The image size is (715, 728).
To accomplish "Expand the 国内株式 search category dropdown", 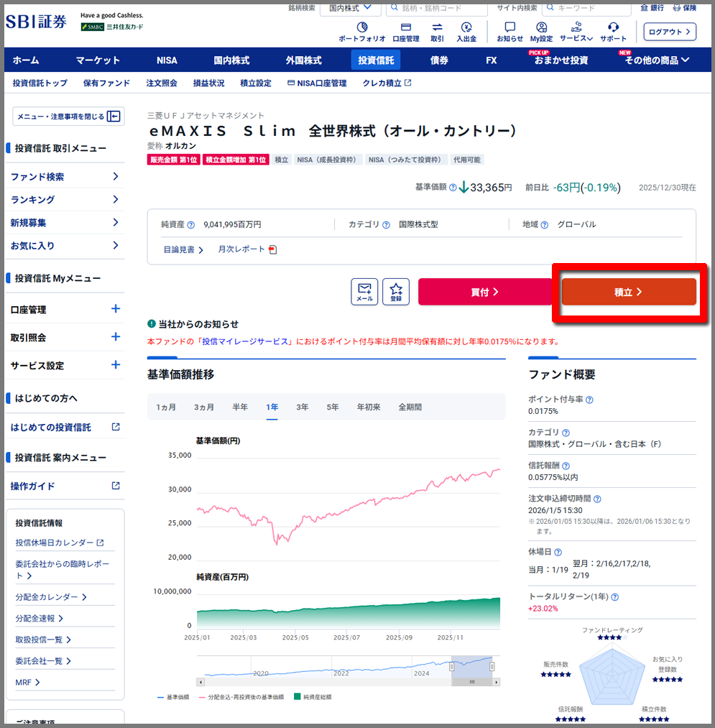I will (351, 7).
